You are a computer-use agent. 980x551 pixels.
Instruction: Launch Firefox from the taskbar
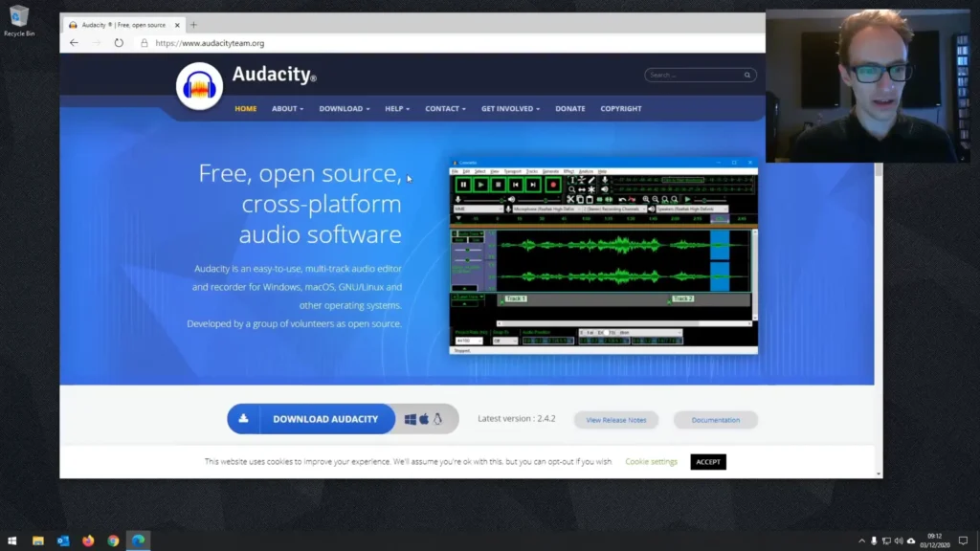[88, 540]
